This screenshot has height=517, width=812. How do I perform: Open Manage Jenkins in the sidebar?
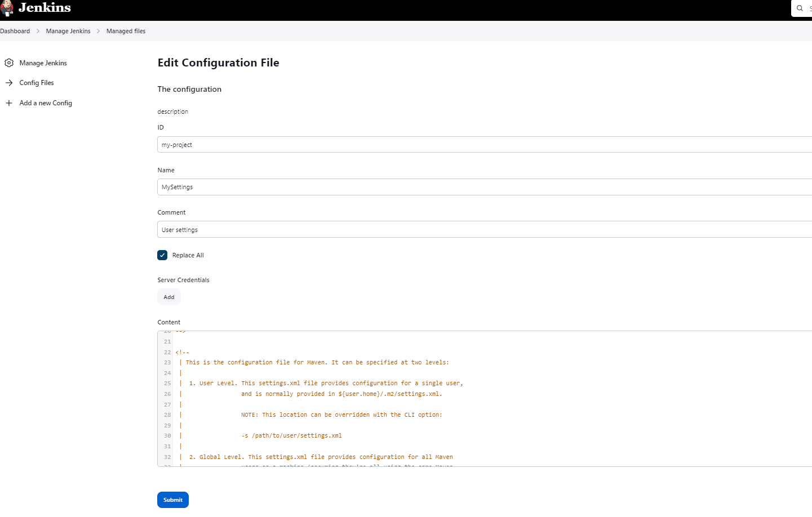(43, 63)
